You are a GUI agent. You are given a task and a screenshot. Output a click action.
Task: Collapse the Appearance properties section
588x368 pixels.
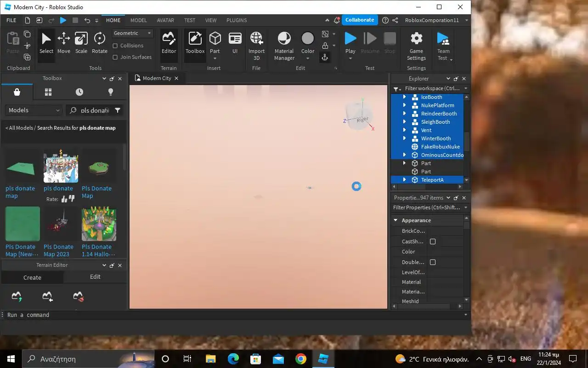[396, 220]
